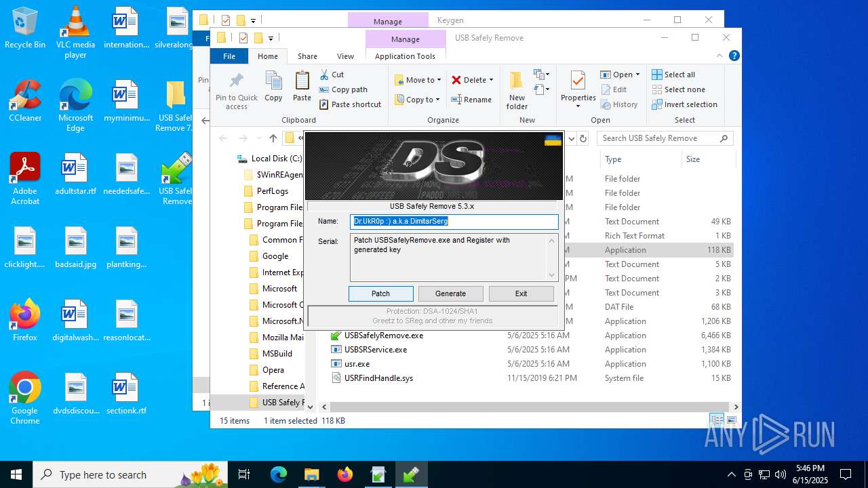
Task: Select USRFindHandle.sys file
Action: tap(378, 378)
